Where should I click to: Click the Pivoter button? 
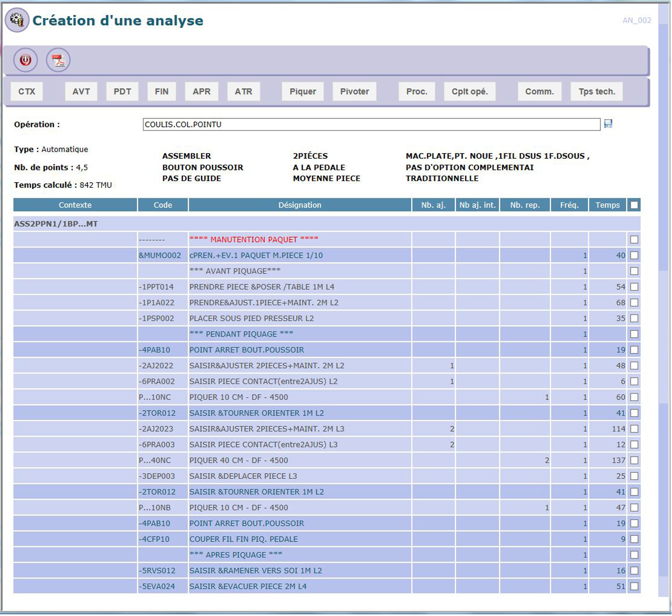(355, 92)
